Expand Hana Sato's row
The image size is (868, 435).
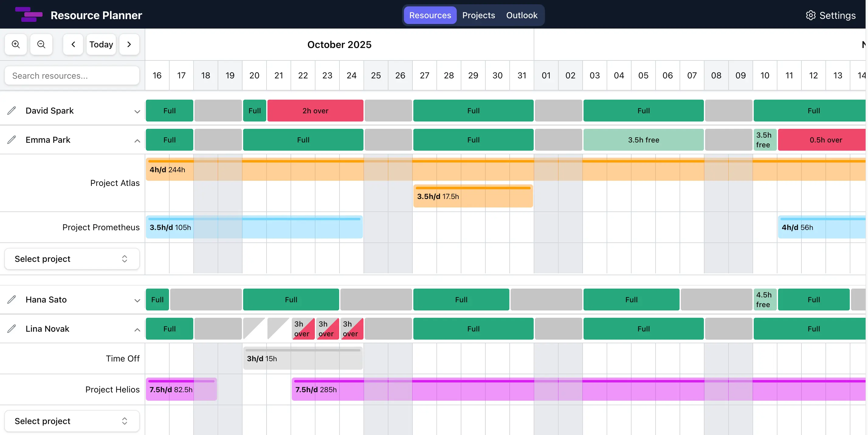(x=137, y=301)
